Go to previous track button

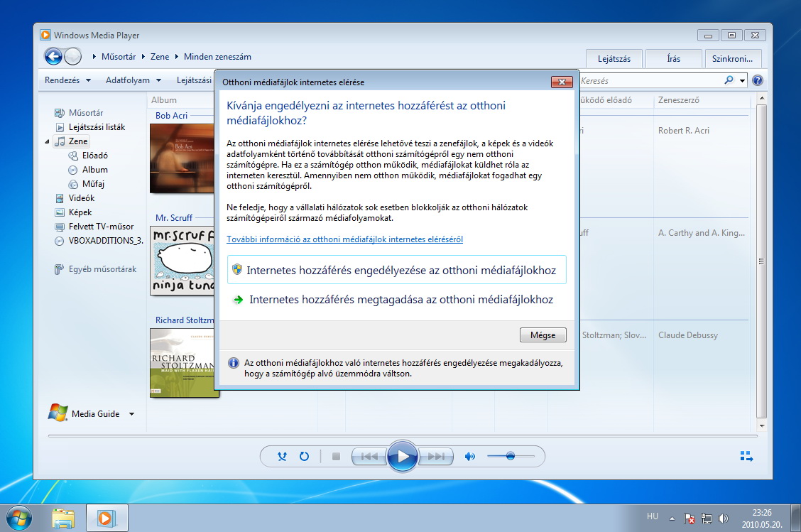(x=369, y=457)
